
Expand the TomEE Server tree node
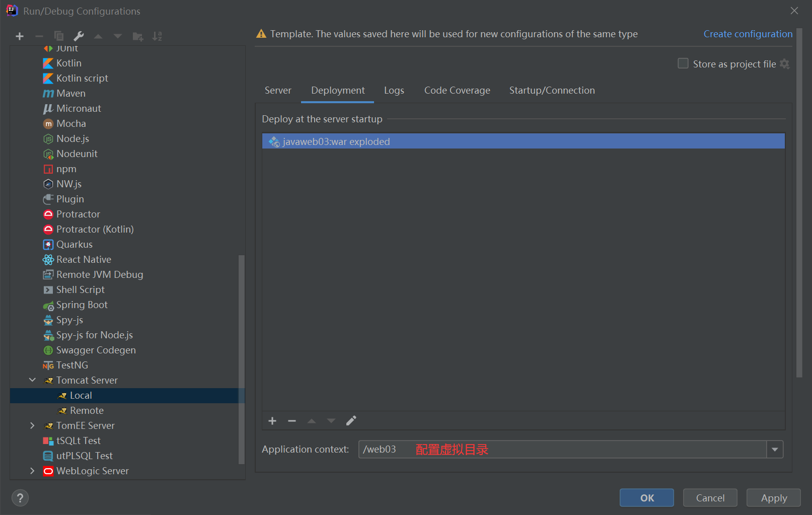click(x=32, y=425)
